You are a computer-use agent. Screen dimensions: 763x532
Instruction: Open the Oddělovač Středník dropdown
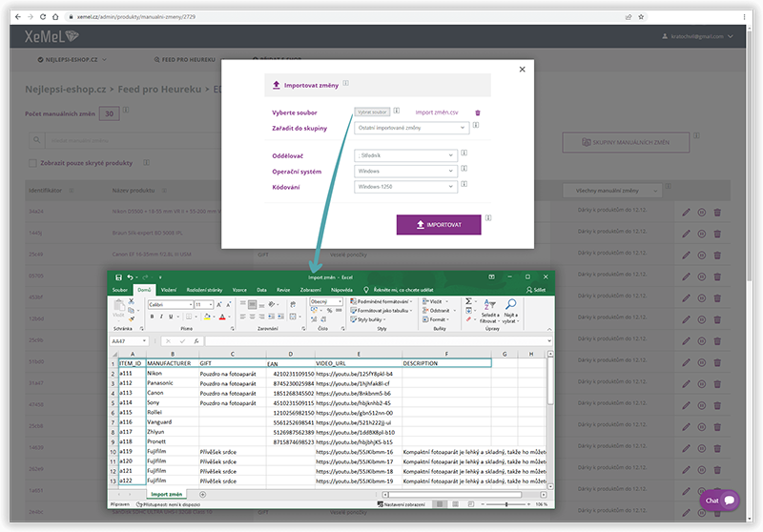pos(406,155)
